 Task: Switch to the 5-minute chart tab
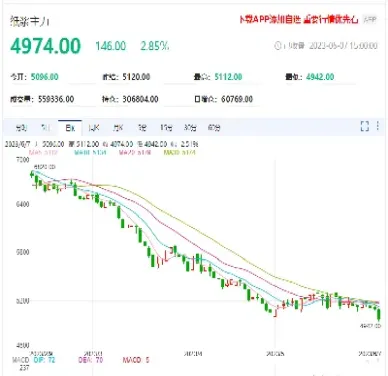pos(142,128)
